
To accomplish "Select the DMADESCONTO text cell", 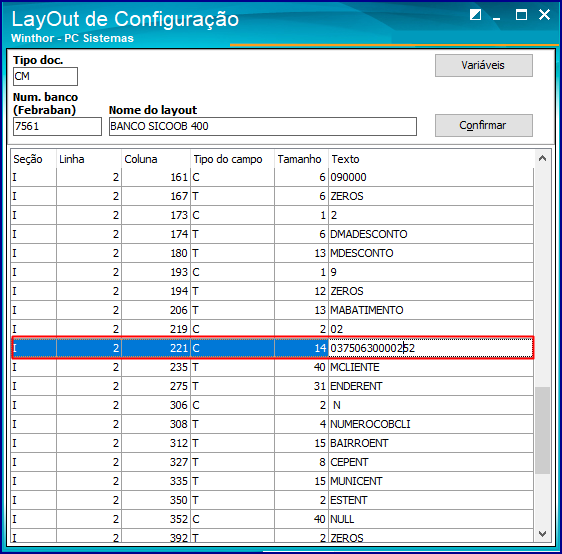I will (x=431, y=234).
